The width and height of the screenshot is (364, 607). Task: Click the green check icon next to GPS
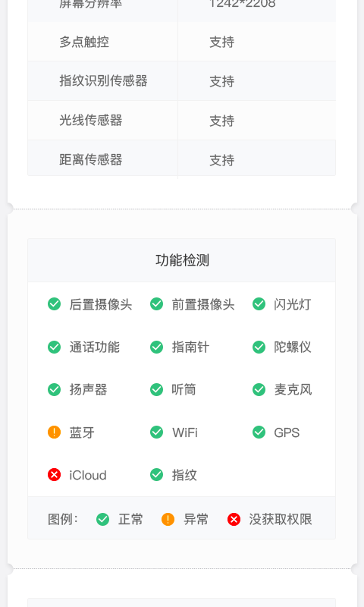coord(259,432)
